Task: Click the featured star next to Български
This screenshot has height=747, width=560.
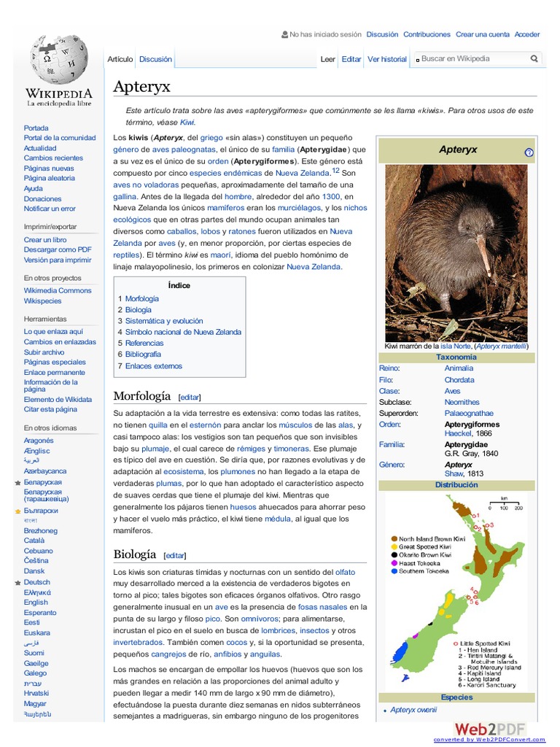Action: (18, 511)
